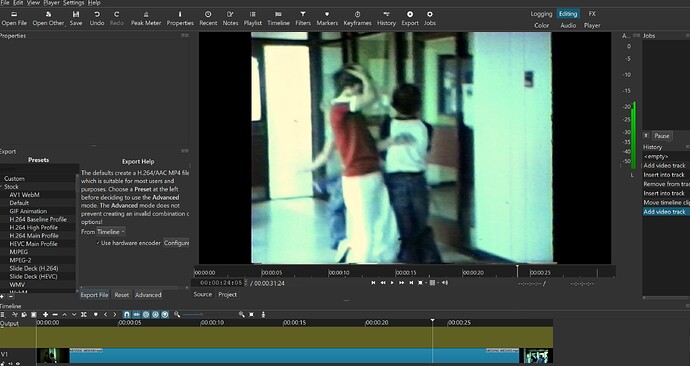Viewport: 690px width, 366px height.
Task: Toggle the History panel from the toolbar
Action: [386, 18]
